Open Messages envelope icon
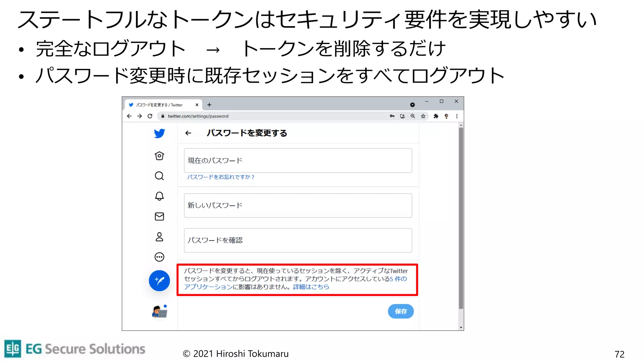The image size is (644, 362). [x=159, y=217]
